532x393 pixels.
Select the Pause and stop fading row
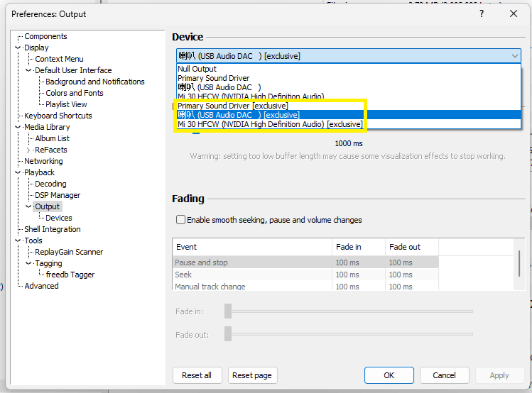tap(202, 262)
